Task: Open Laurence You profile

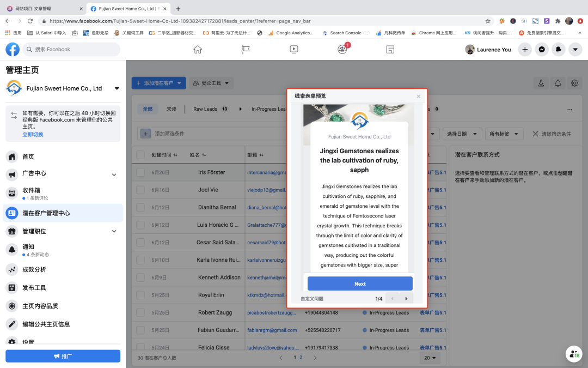Action: pyautogui.click(x=488, y=49)
